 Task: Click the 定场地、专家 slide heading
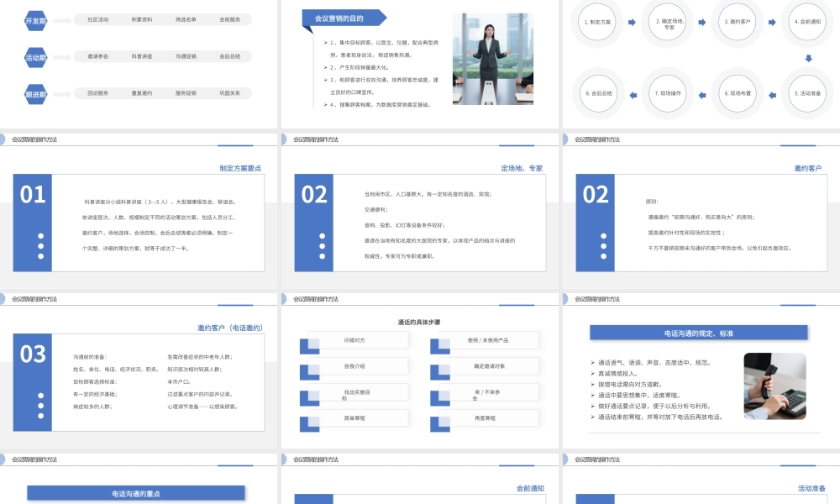[x=522, y=168]
